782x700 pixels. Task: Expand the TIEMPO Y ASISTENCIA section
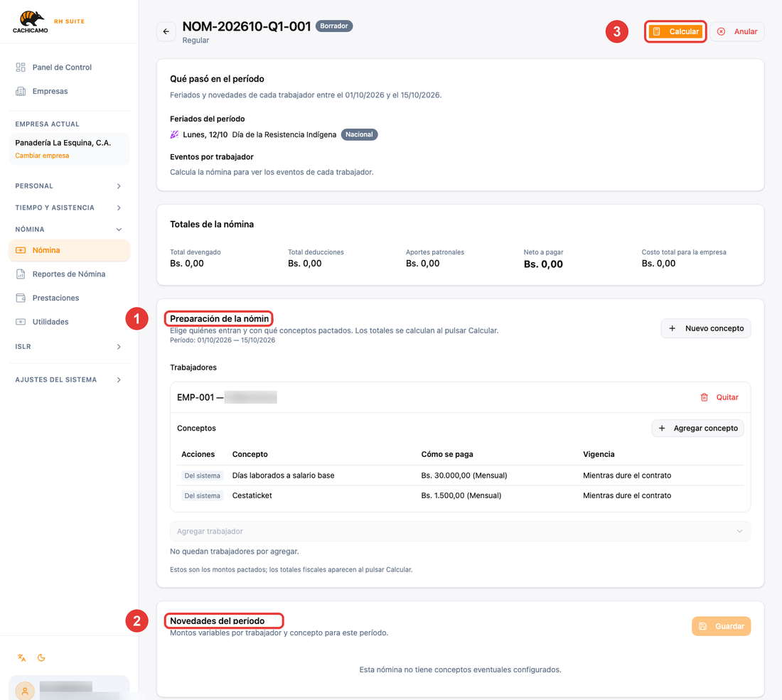point(69,208)
